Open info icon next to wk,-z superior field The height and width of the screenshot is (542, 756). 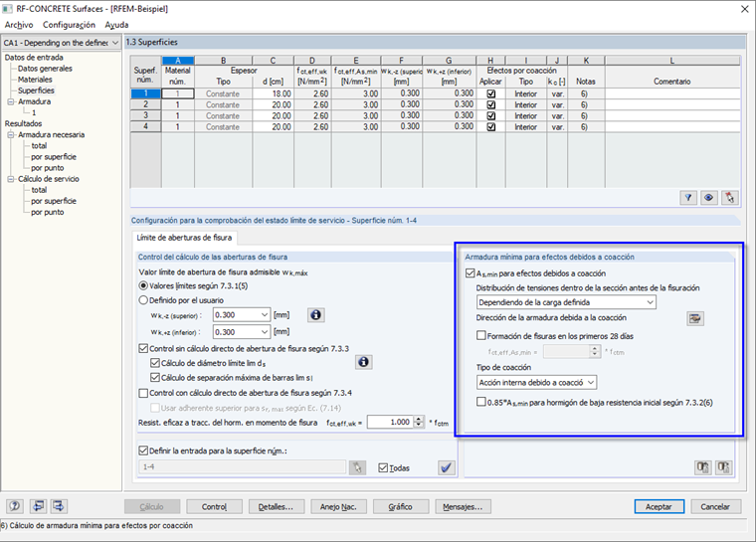click(x=315, y=315)
